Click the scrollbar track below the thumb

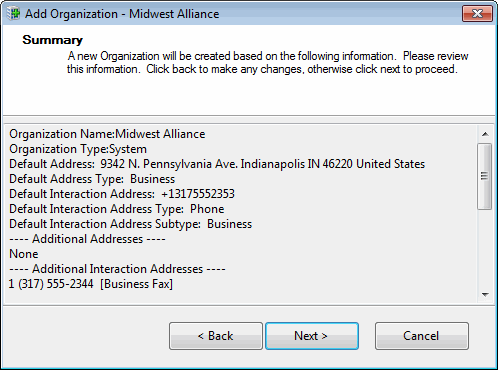485,248
